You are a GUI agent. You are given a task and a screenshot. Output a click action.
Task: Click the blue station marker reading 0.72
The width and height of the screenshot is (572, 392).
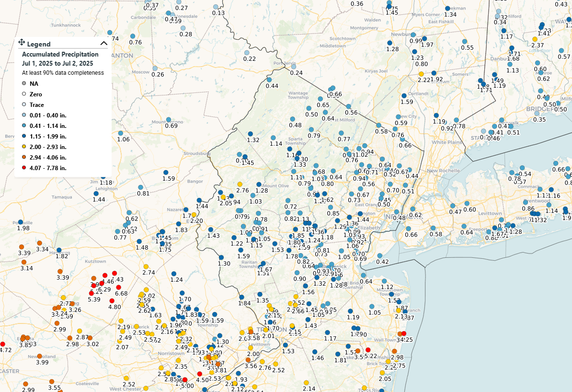[x=288, y=201]
